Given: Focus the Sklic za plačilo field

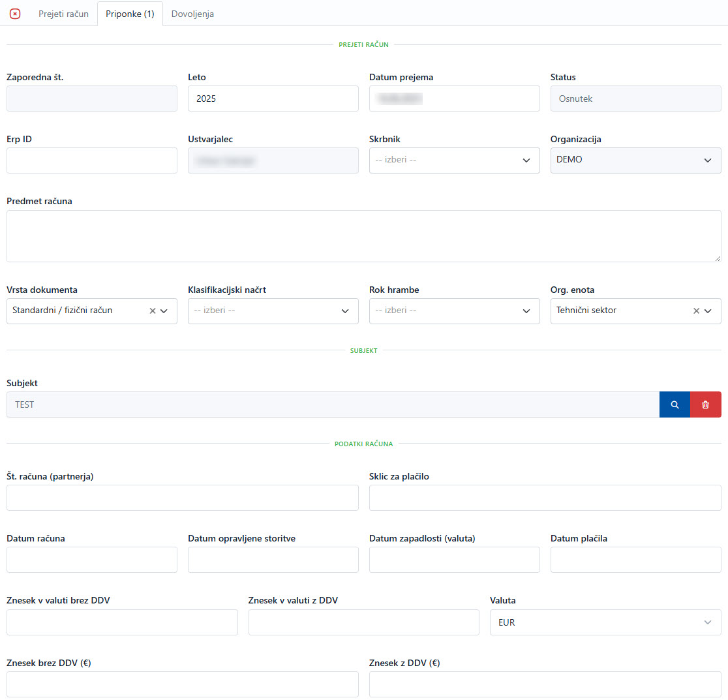Looking at the screenshot, I should (545, 498).
